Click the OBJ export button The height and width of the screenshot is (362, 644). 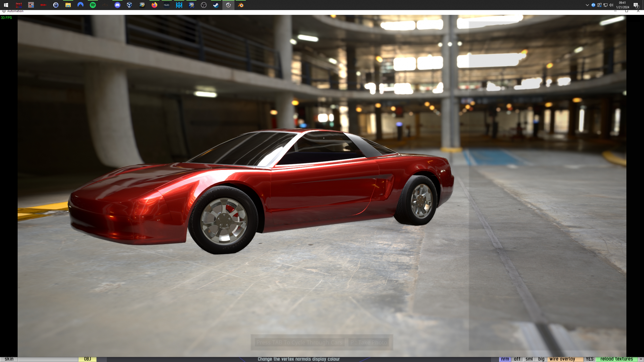[x=87, y=359]
